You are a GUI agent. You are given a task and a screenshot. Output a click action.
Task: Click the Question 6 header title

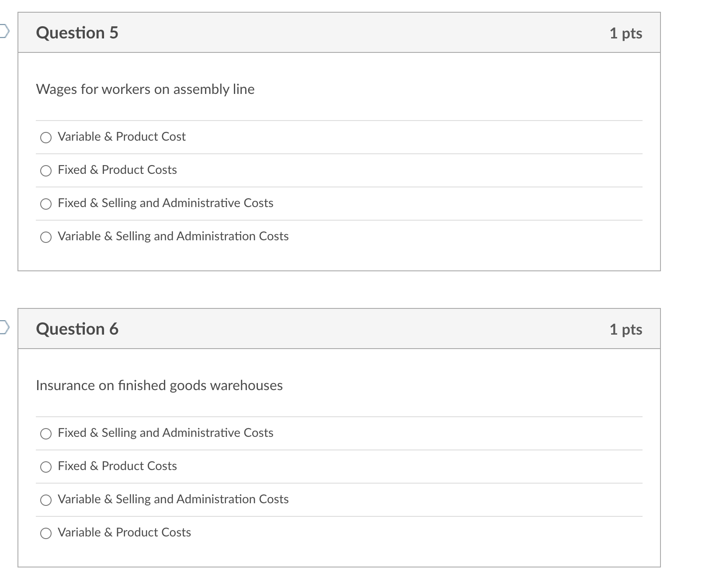coord(76,329)
